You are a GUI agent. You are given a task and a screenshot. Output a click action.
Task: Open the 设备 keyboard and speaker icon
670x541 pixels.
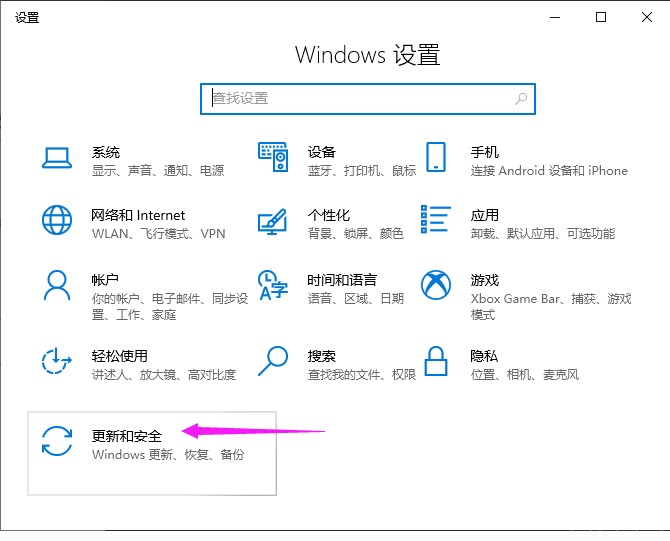point(273,157)
